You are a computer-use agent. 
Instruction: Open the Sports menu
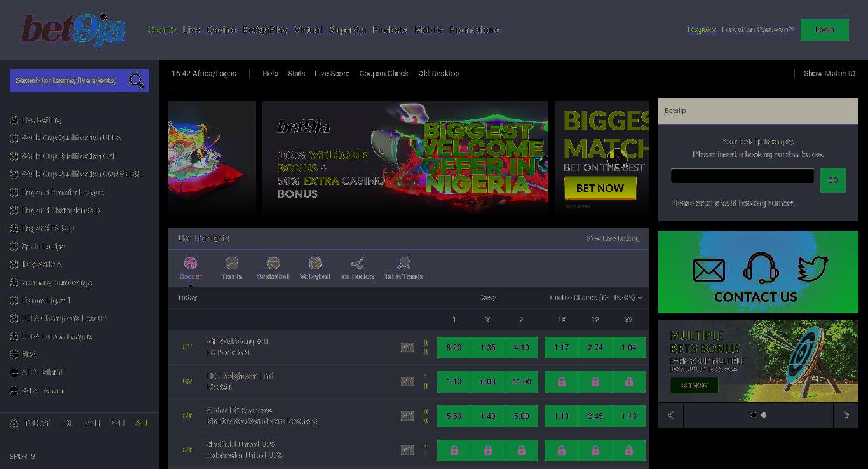pyautogui.click(x=162, y=30)
